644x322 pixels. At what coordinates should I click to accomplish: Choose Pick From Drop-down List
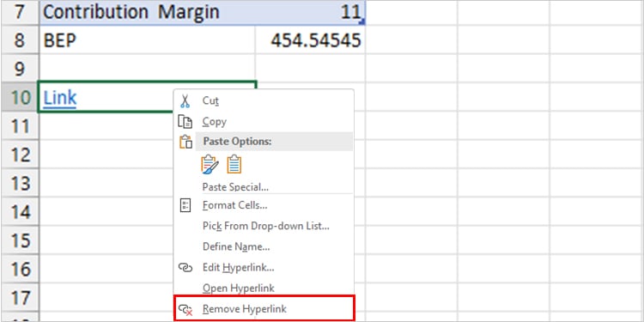click(264, 226)
